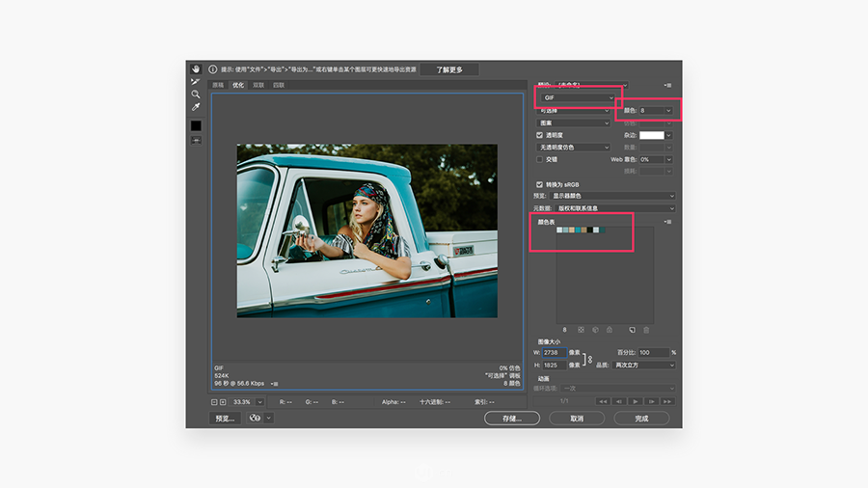Select the Slice Select tool

tap(196, 82)
